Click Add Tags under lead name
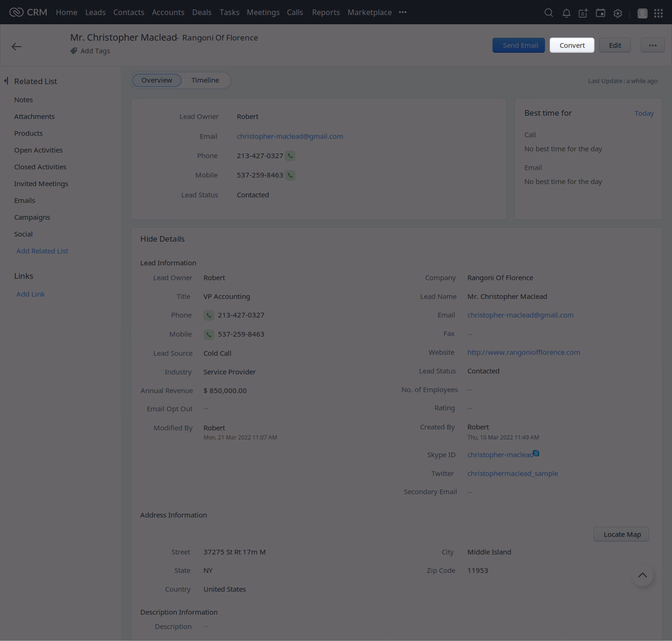Viewport: 672px width, 641px height. 95,51
